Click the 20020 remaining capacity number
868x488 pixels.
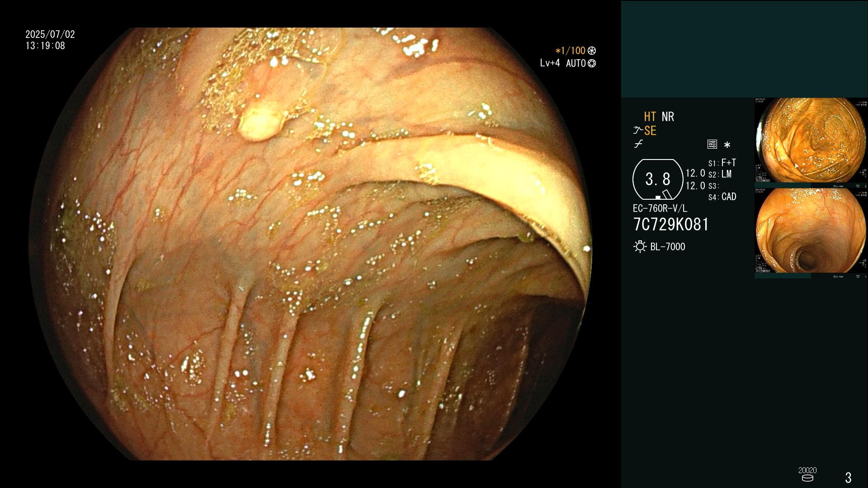pos(807,470)
